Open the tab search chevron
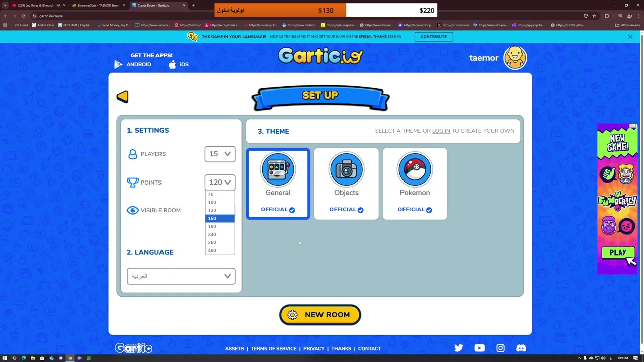 [6, 5]
